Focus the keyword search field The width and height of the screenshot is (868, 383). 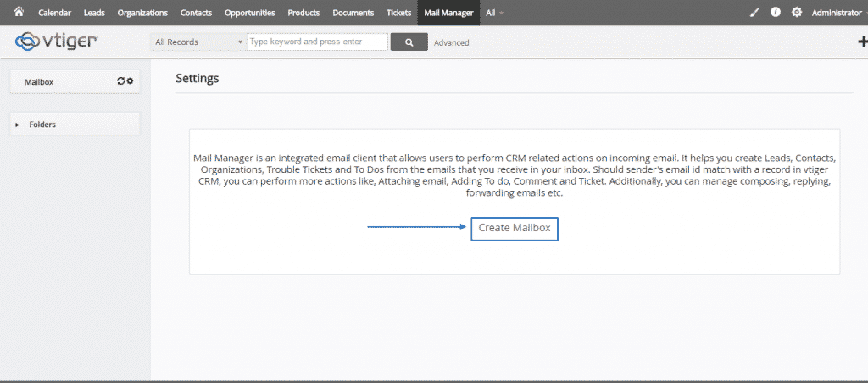click(x=317, y=42)
